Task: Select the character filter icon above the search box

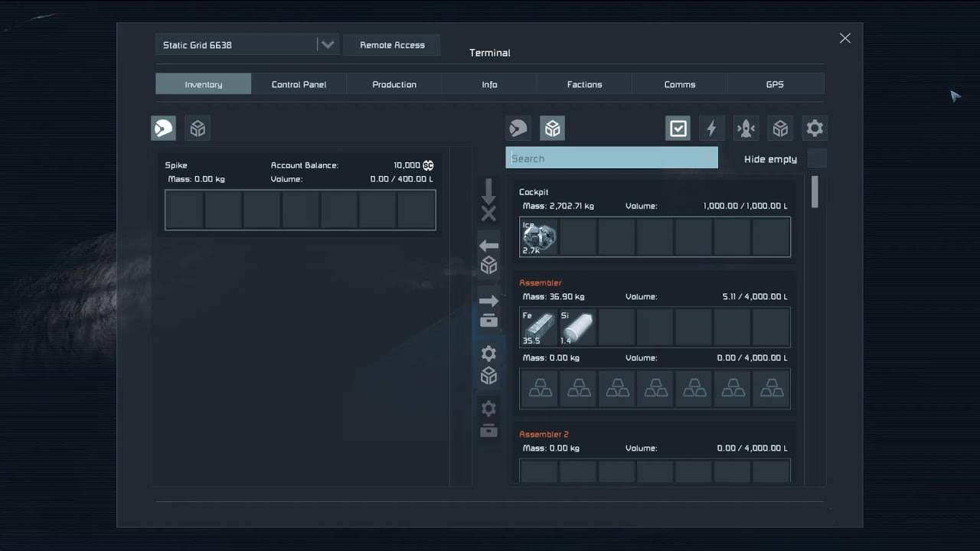Action: [518, 128]
